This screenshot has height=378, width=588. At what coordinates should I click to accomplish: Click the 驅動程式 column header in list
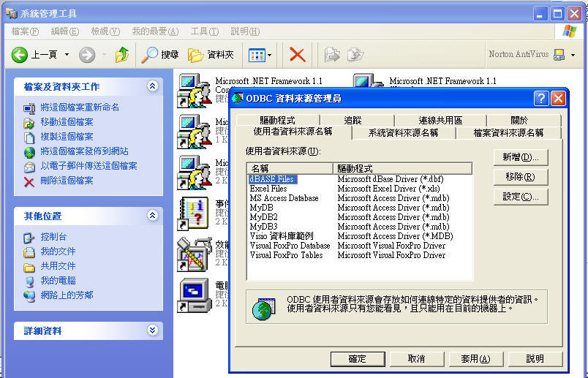click(402, 168)
